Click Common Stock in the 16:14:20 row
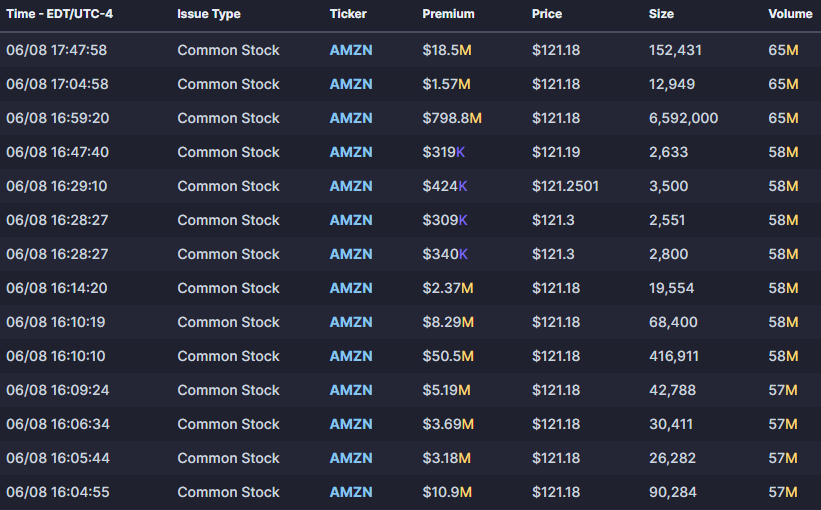The image size is (821, 510). click(228, 289)
